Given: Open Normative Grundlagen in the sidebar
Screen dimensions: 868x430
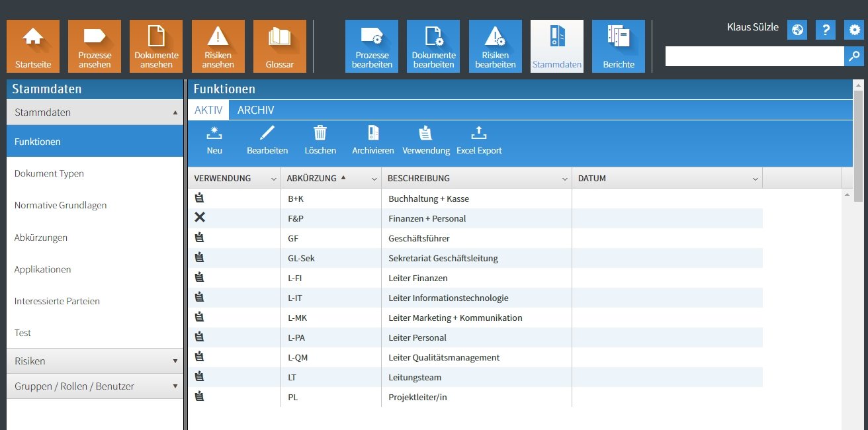Looking at the screenshot, I should (60, 205).
